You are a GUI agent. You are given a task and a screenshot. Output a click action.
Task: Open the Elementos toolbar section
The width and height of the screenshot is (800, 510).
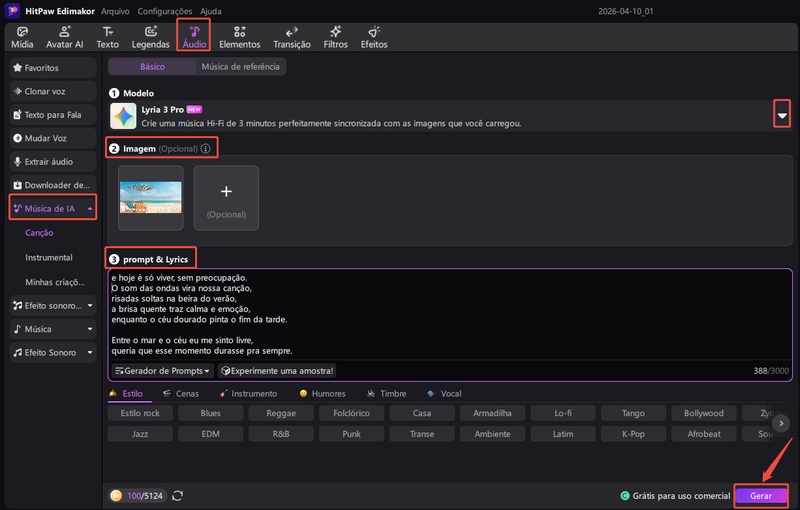point(239,37)
